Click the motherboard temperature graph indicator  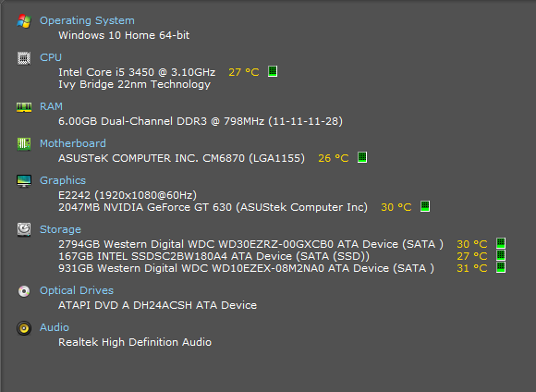[362, 157]
